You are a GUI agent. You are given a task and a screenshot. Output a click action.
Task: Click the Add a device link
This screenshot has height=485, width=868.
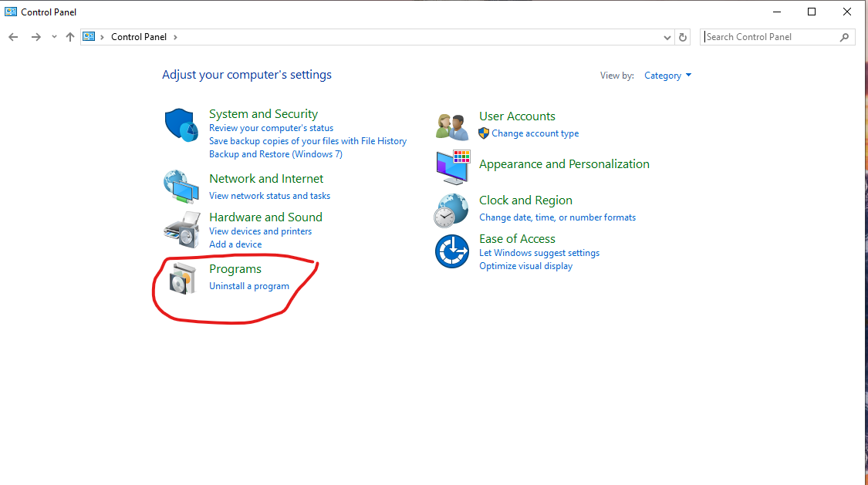[x=235, y=244]
